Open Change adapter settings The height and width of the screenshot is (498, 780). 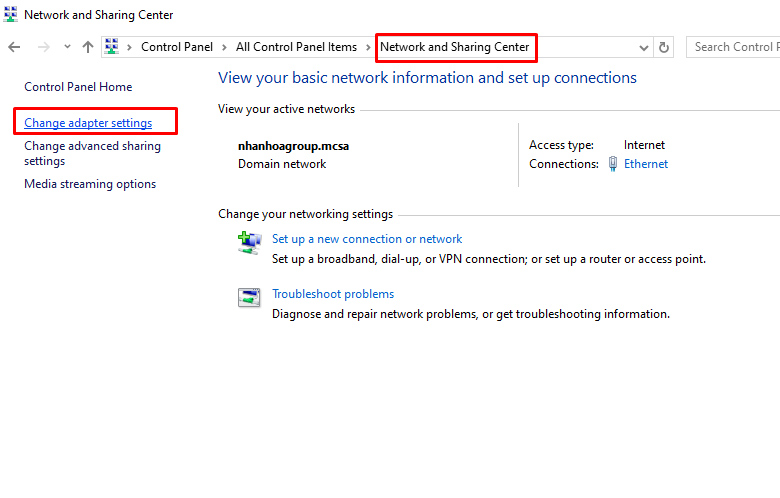(x=88, y=123)
